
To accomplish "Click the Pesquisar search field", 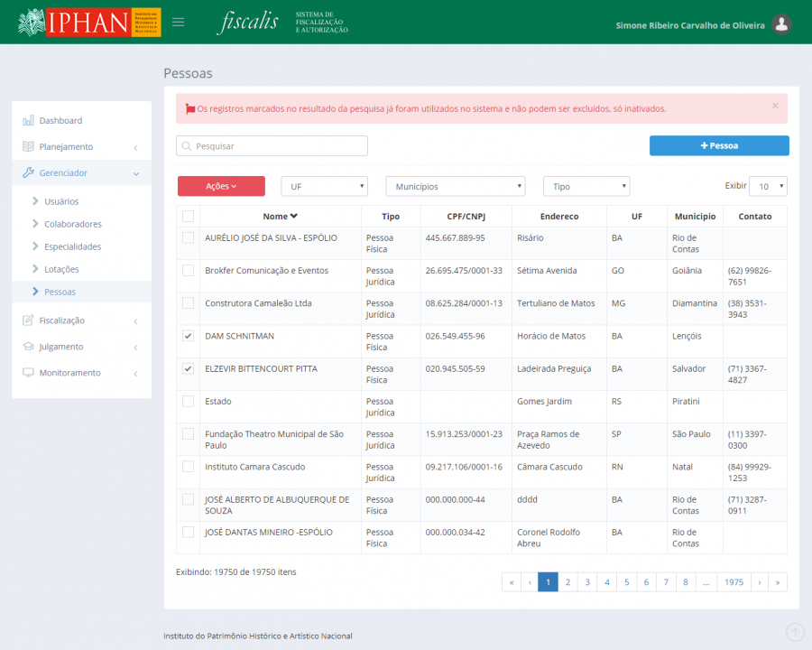I will 272,145.
